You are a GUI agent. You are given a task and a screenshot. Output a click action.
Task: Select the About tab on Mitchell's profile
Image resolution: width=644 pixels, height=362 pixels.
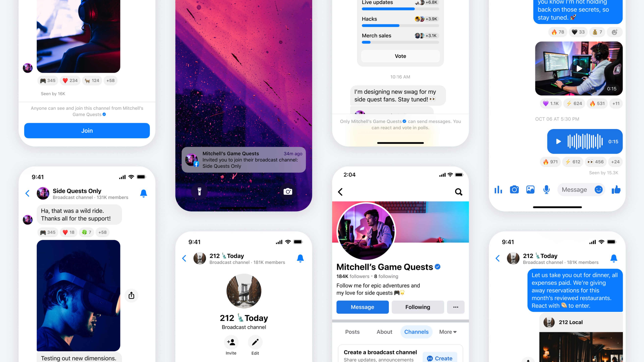pos(384,331)
